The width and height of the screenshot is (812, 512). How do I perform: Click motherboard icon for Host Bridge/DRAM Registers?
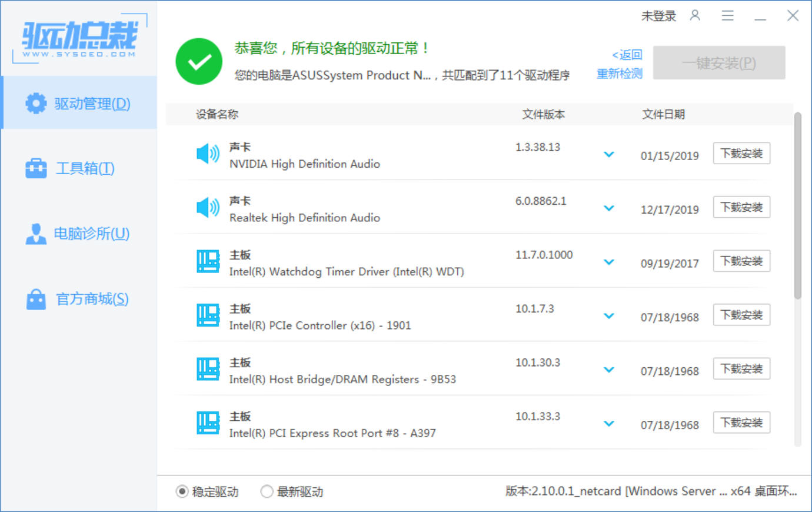(x=208, y=369)
